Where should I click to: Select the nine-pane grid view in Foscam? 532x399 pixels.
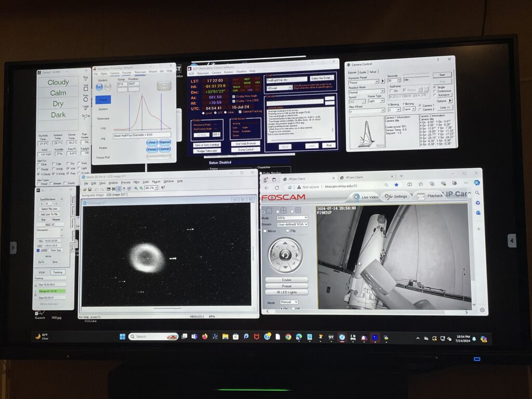point(298,210)
